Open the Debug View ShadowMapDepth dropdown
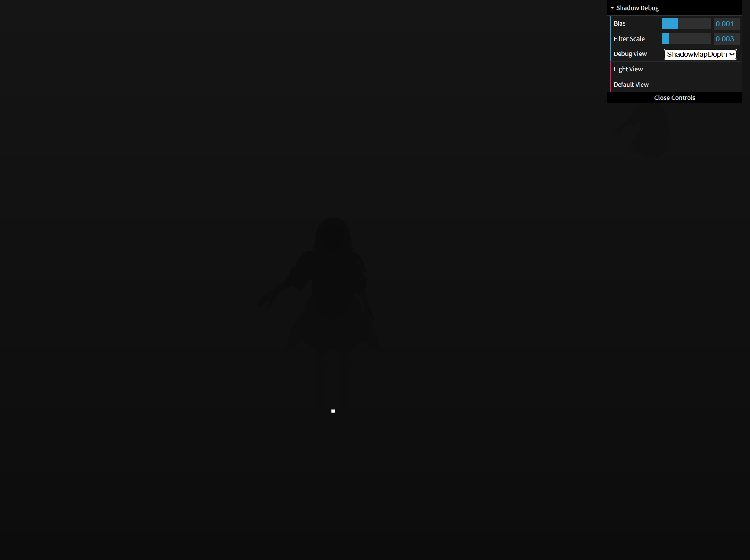750x560 pixels. 700,54
